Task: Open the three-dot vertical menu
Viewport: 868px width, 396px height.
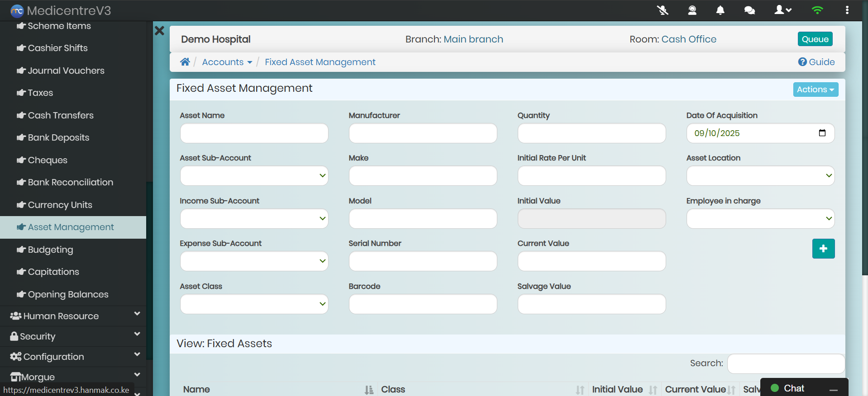Action: [847, 10]
